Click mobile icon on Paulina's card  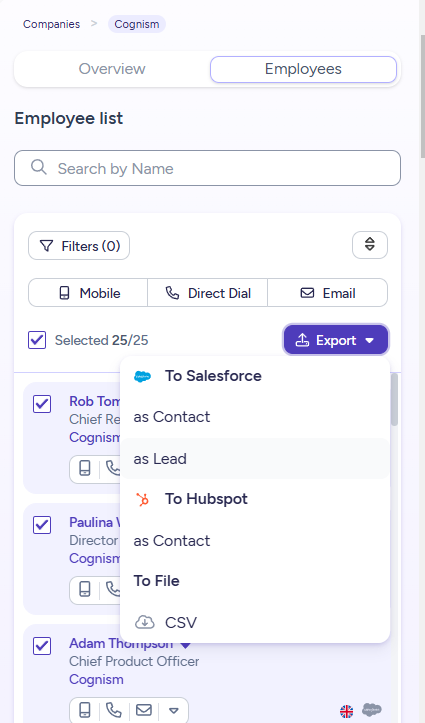click(x=85, y=589)
